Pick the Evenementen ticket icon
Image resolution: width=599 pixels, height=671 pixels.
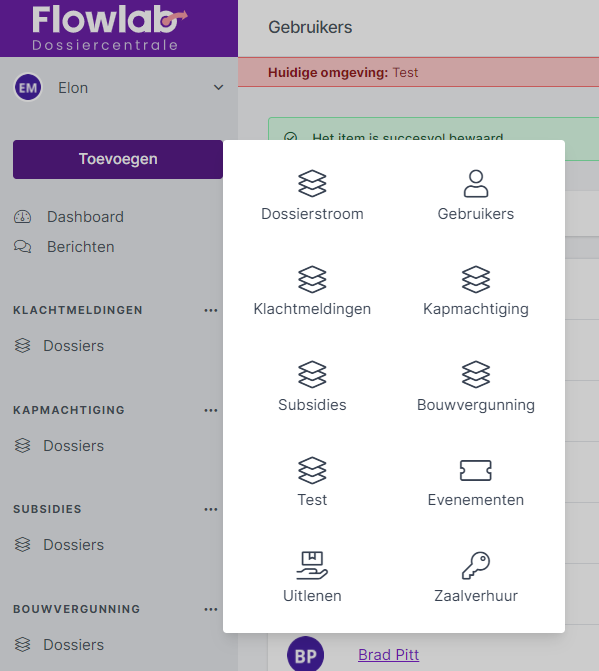[x=475, y=470]
